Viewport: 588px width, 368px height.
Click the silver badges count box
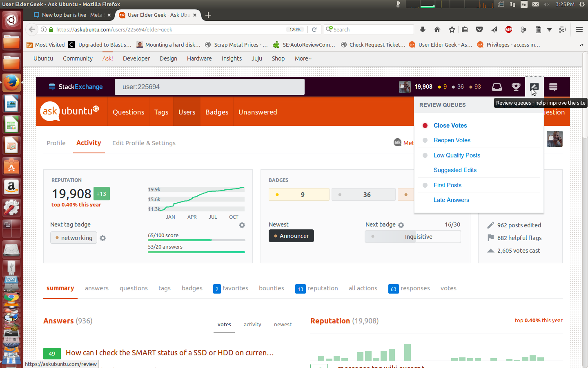[363, 195]
